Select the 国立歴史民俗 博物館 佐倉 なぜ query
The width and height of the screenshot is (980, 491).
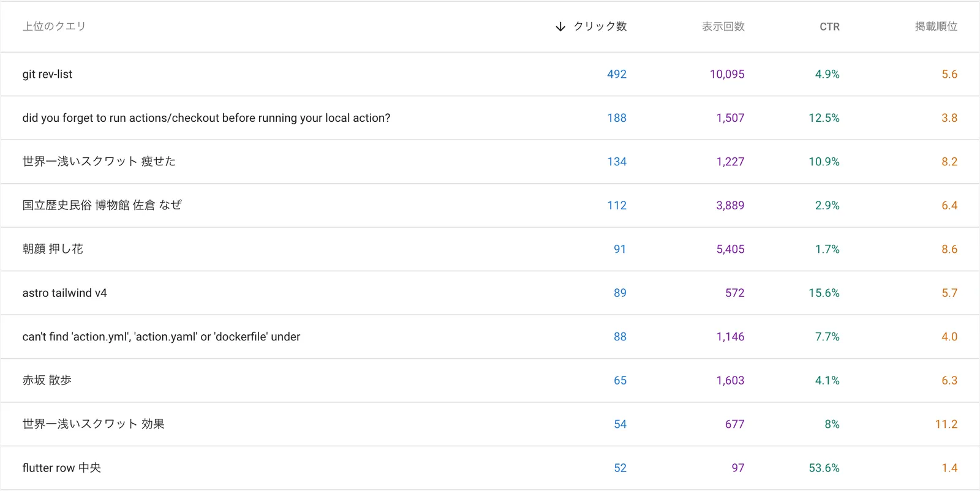click(102, 206)
